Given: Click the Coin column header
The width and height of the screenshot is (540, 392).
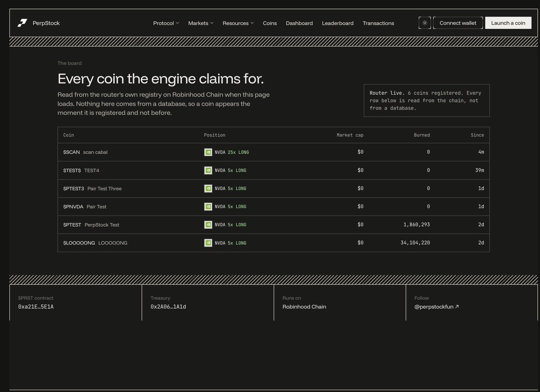Looking at the screenshot, I should pos(68,135).
